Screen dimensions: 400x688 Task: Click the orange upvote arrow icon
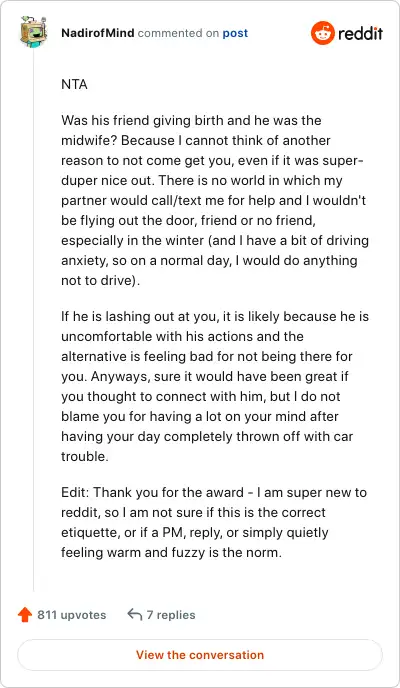coord(25,615)
